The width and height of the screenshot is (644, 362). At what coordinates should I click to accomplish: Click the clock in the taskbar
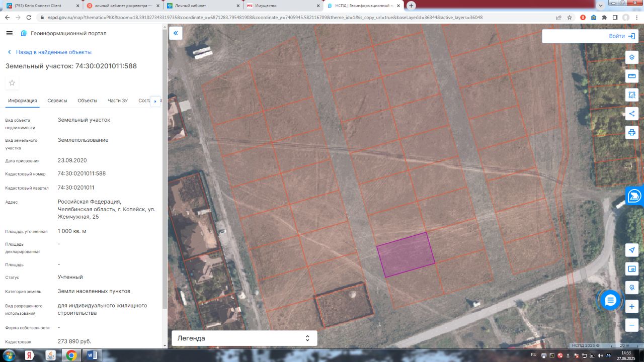(x=626, y=356)
